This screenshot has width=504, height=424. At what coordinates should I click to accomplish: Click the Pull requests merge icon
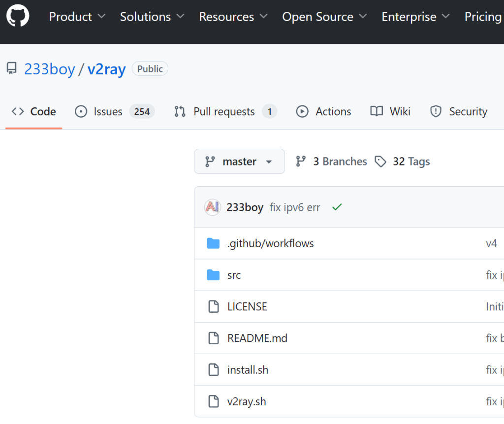[180, 111]
